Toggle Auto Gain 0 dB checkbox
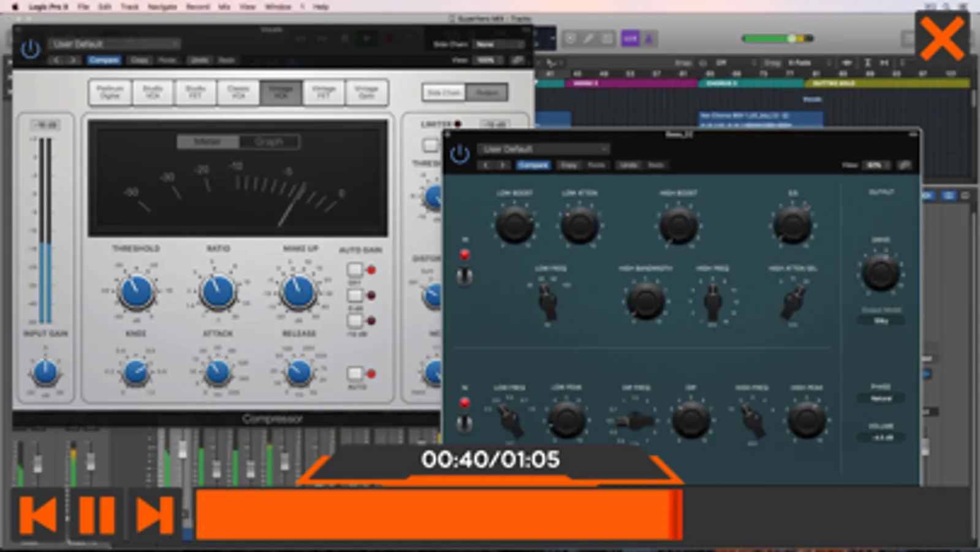 click(355, 296)
